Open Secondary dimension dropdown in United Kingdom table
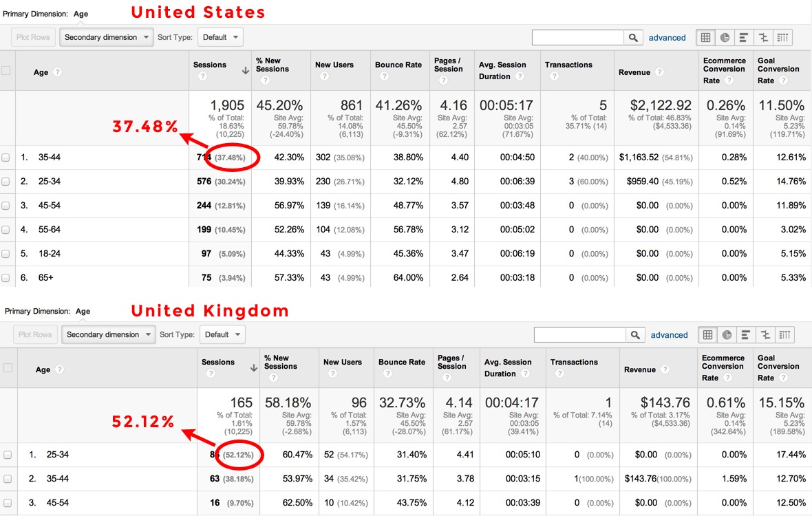 click(108, 335)
